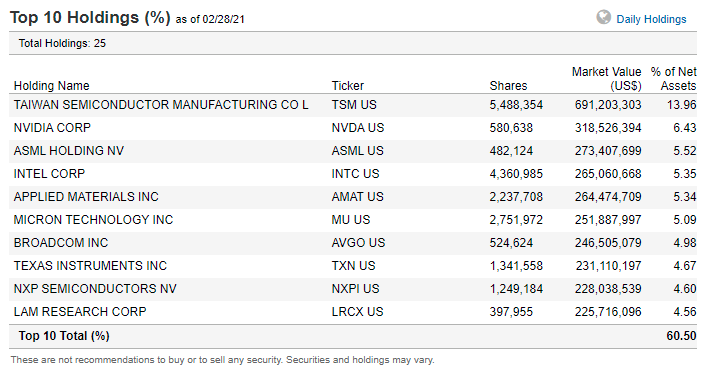Select the 'NVDA US' ticker cell

358,128
